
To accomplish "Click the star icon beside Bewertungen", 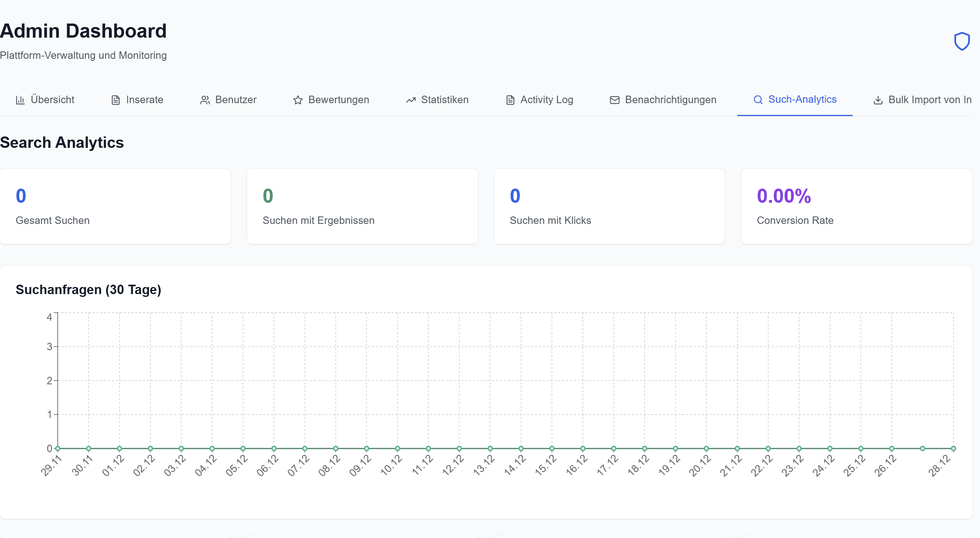I will click(298, 100).
